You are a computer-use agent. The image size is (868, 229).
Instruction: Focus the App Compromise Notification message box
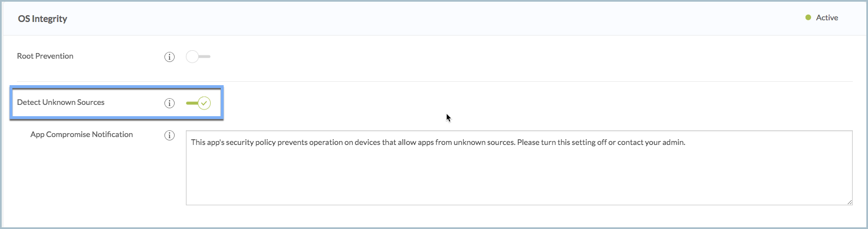coord(519,168)
